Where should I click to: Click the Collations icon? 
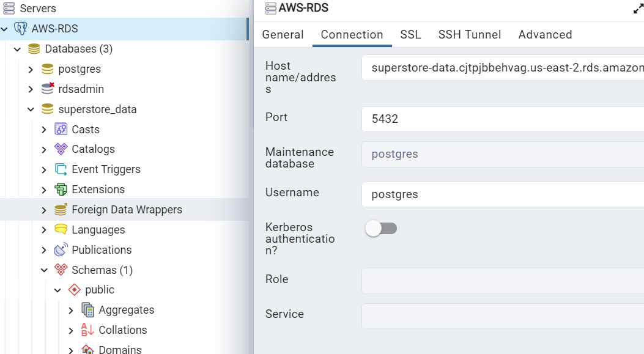pos(88,330)
